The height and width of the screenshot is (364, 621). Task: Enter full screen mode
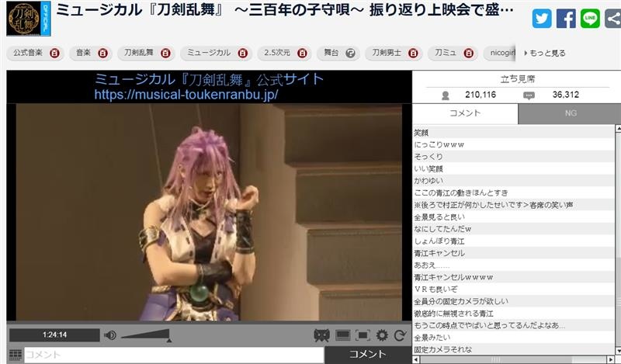pos(363,335)
